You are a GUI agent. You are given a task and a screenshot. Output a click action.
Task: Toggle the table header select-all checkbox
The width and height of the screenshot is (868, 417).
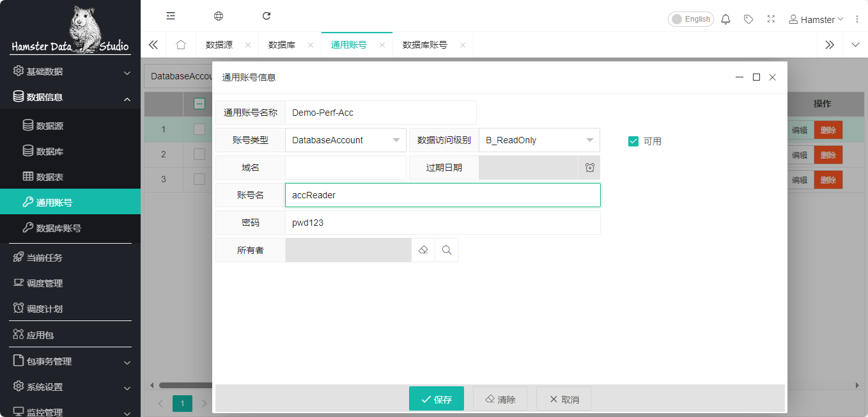click(199, 104)
